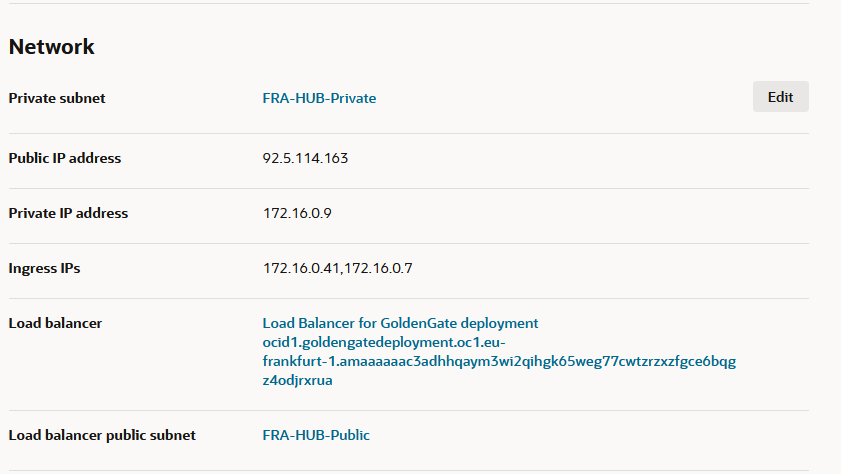841x474 pixels.
Task: Select the private IP value 172.16.0.9
Action: (x=290, y=213)
